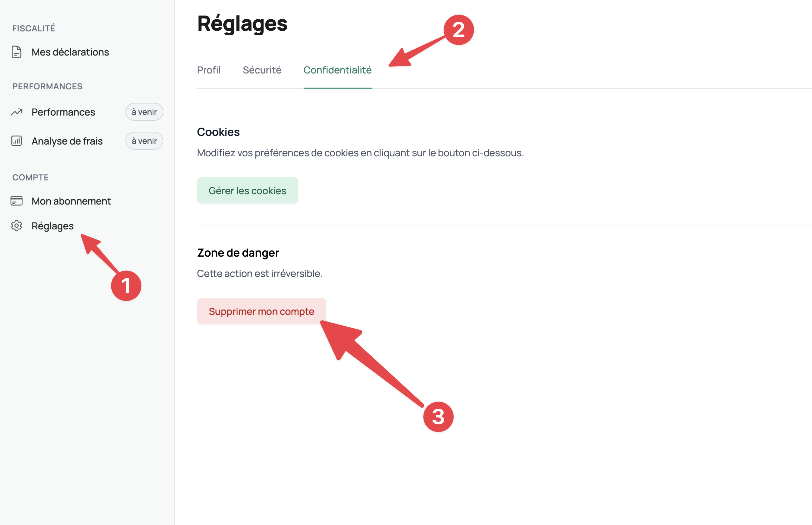
Task: Click the red numbered circle 2
Action: [x=459, y=30]
